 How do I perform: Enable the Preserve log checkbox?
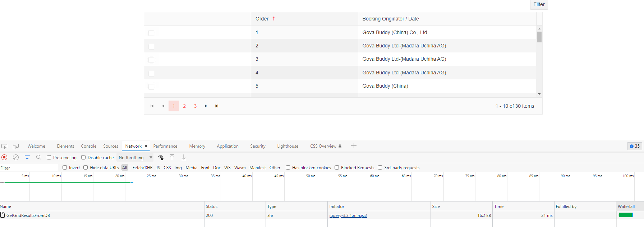(x=49, y=157)
